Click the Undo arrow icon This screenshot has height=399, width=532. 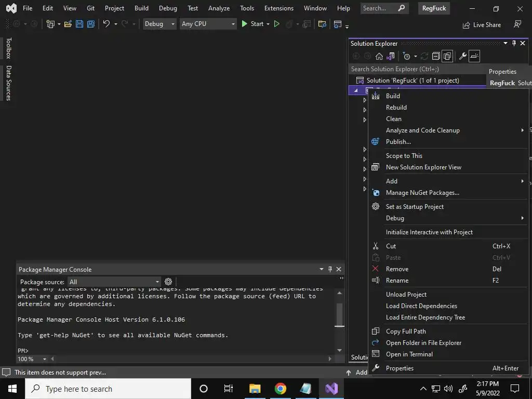(107, 24)
